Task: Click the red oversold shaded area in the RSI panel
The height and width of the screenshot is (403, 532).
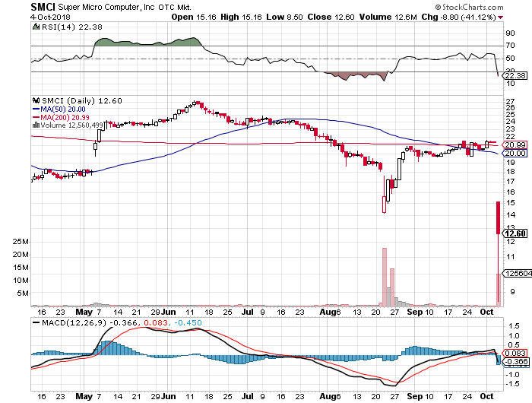Action: [x=355, y=75]
